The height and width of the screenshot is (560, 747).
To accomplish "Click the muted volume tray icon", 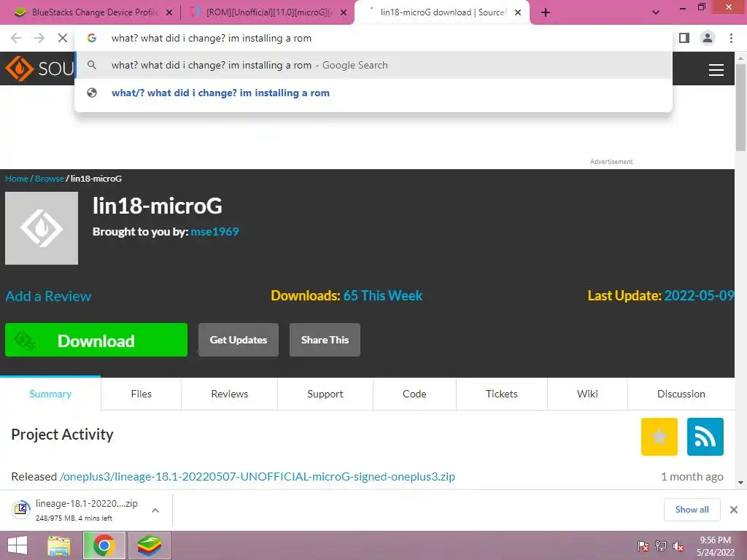I will click(x=678, y=546).
